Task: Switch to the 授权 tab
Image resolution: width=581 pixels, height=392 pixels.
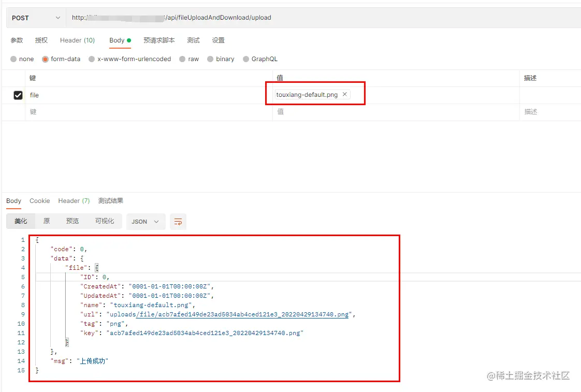Action: click(x=41, y=40)
